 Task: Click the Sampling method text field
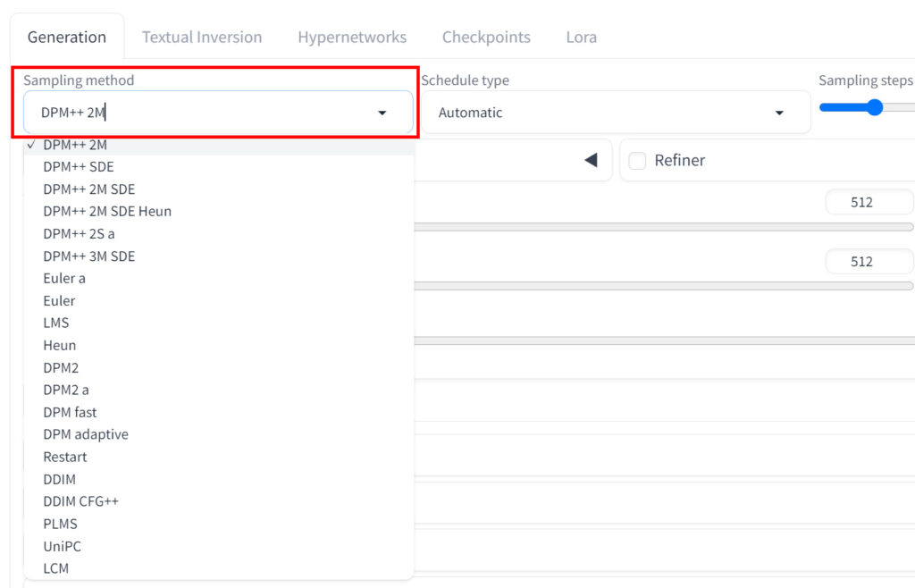click(x=197, y=113)
